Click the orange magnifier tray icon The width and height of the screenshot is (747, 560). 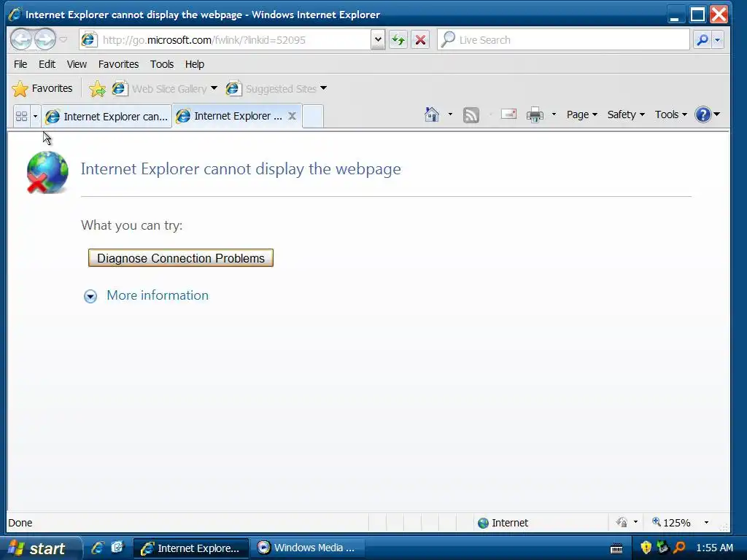coord(679,548)
